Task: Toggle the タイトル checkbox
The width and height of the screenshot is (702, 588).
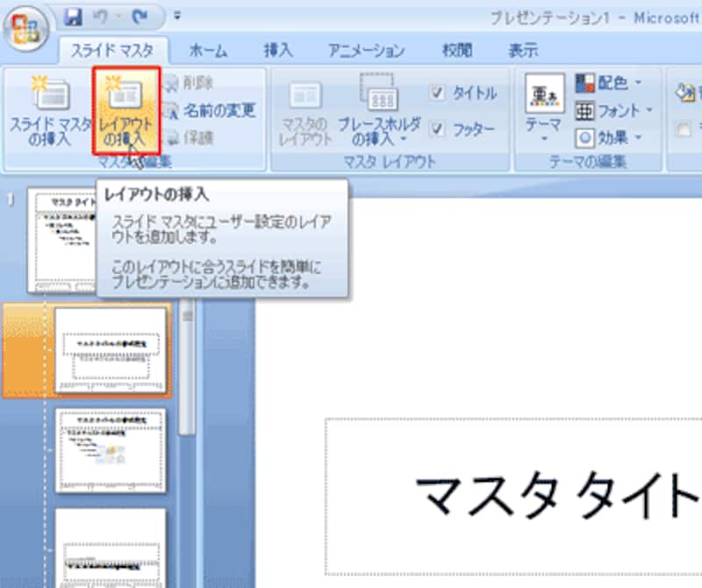Action: [x=438, y=93]
